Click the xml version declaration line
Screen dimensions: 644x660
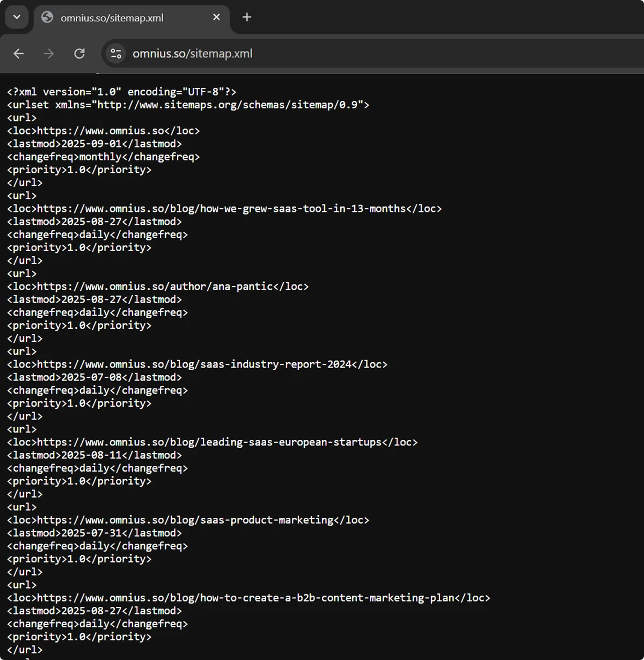pos(122,92)
